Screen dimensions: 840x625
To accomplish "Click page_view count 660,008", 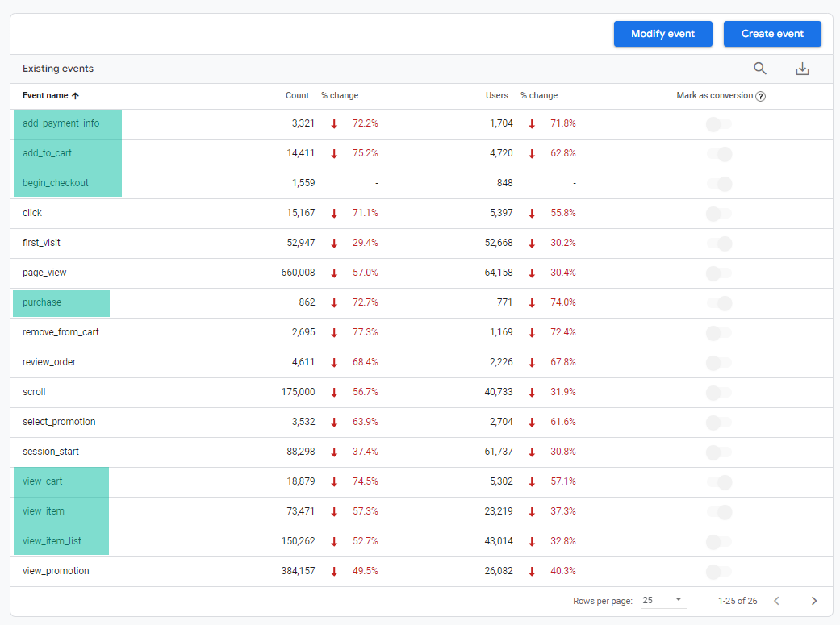I will [298, 273].
